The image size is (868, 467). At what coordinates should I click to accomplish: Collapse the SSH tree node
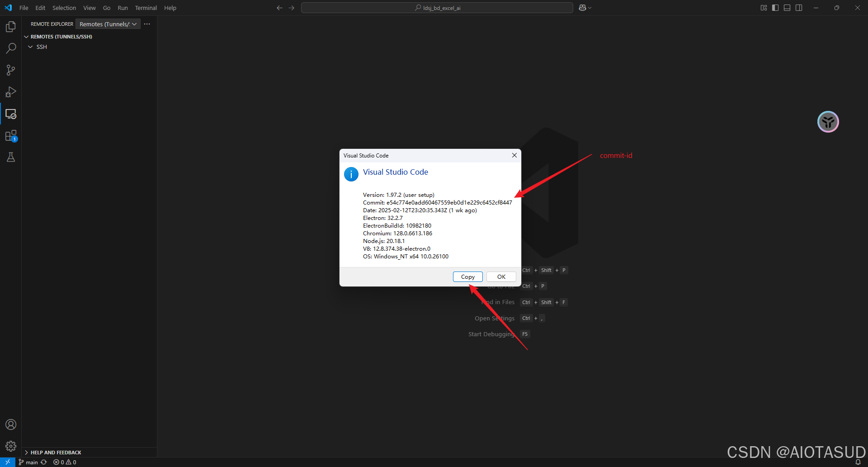coord(30,47)
